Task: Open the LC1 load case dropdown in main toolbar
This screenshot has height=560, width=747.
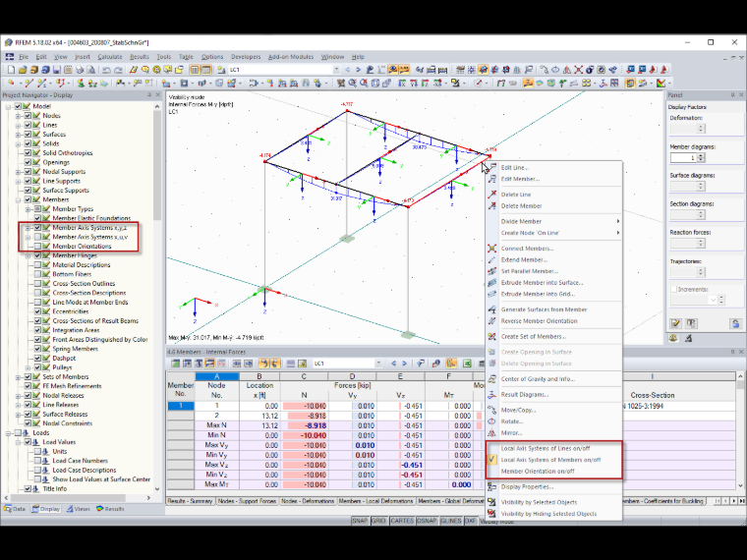Action: (336, 70)
